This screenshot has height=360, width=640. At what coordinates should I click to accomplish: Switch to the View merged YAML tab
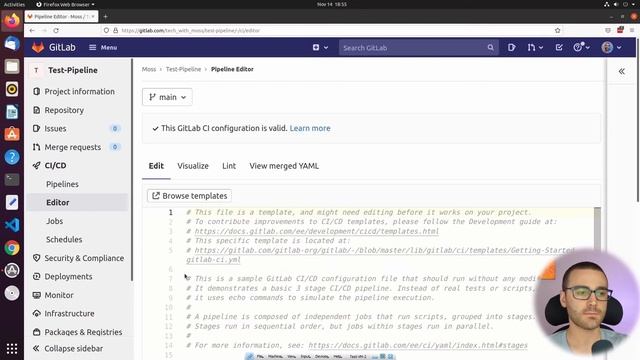[x=284, y=166]
